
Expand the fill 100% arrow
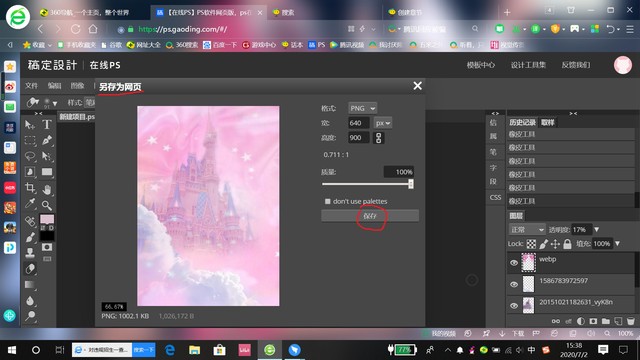click(x=617, y=244)
